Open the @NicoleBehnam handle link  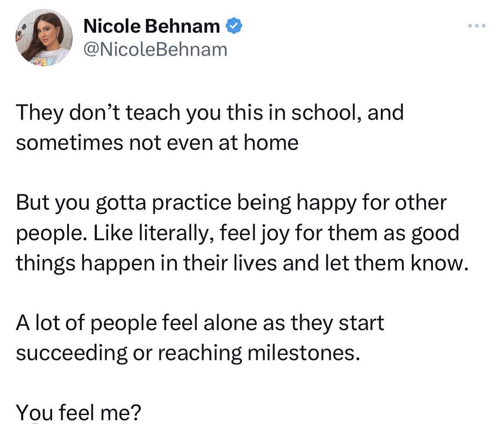tap(155, 50)
